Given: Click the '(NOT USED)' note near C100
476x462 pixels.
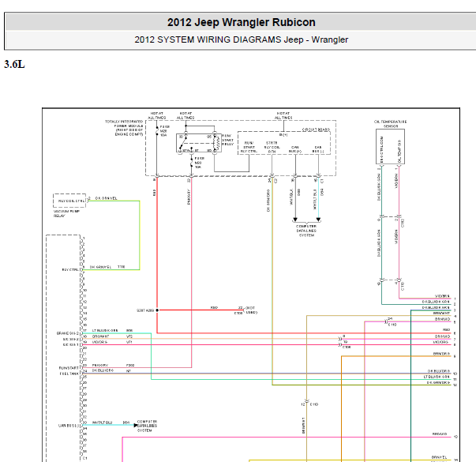Looking at the screenshot, I should [251, 310].
